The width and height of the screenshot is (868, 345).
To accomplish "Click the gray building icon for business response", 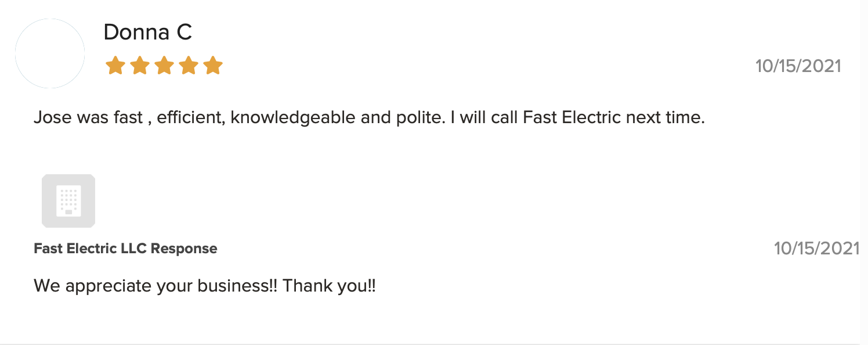I will (68, 200).
